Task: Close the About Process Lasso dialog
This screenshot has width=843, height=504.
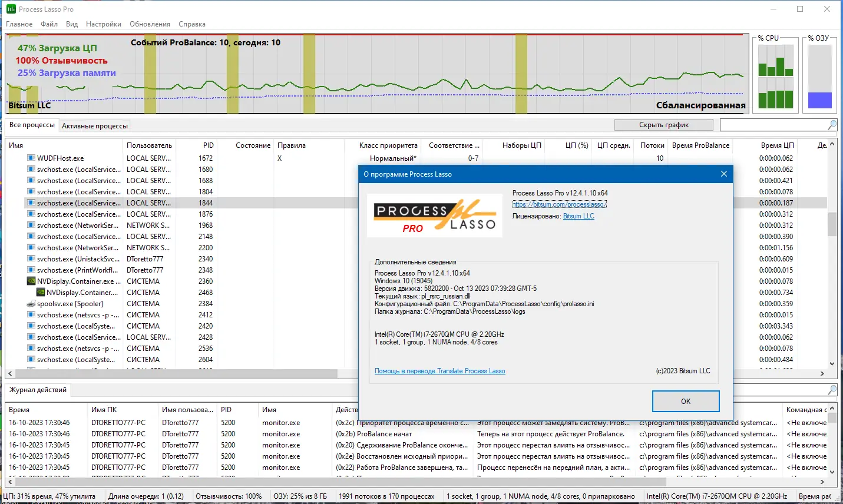Action: click(x=724, y=174)
